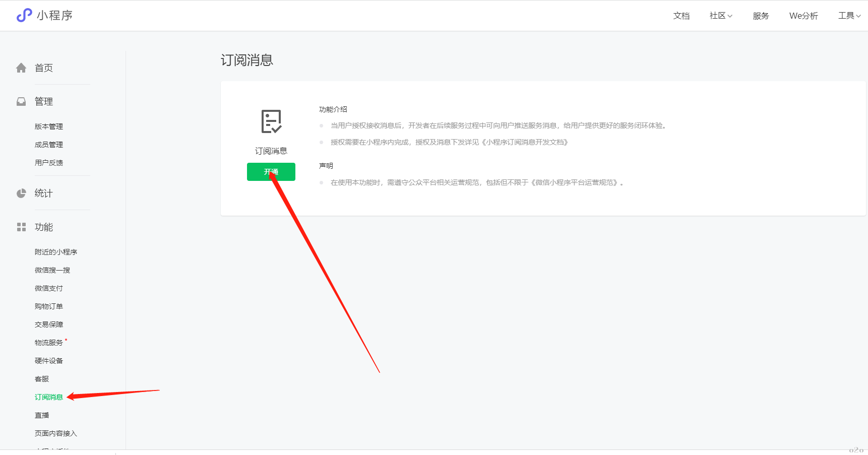
Task: Open 物流服务 sidebar item
Action: click(49, 343)
